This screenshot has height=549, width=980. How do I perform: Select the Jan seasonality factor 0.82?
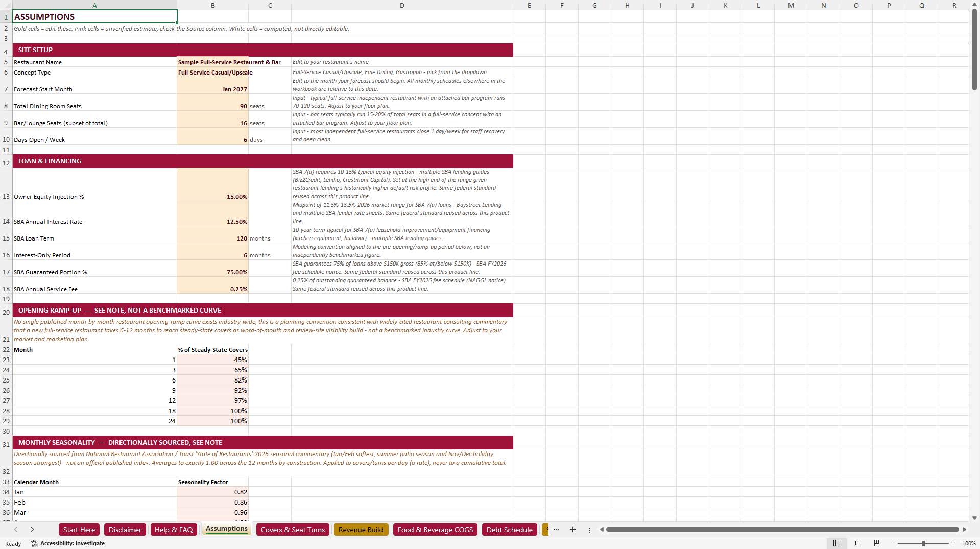pyautogui.click(x=213, y=492)
